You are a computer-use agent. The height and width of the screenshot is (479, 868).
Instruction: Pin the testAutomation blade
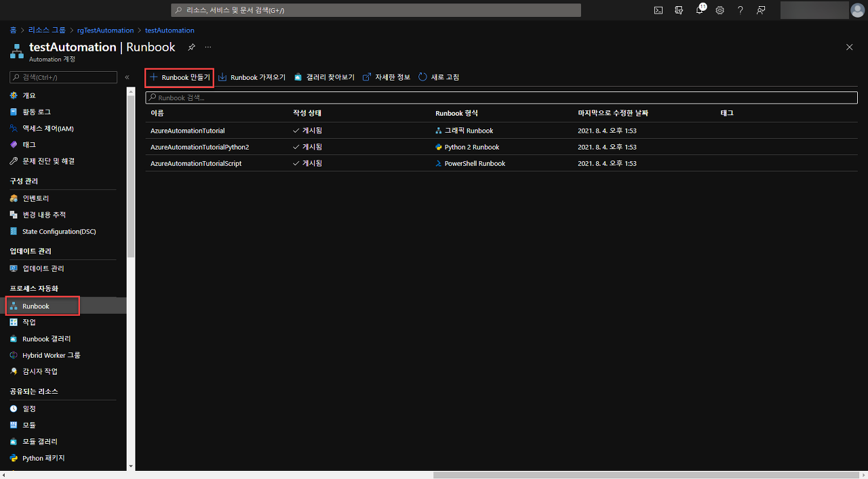pyautogui.click(x=191, y=47)
